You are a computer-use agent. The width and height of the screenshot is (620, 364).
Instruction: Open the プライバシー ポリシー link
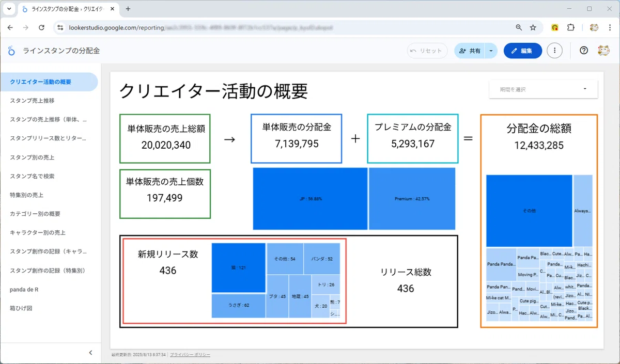(190, 355)
